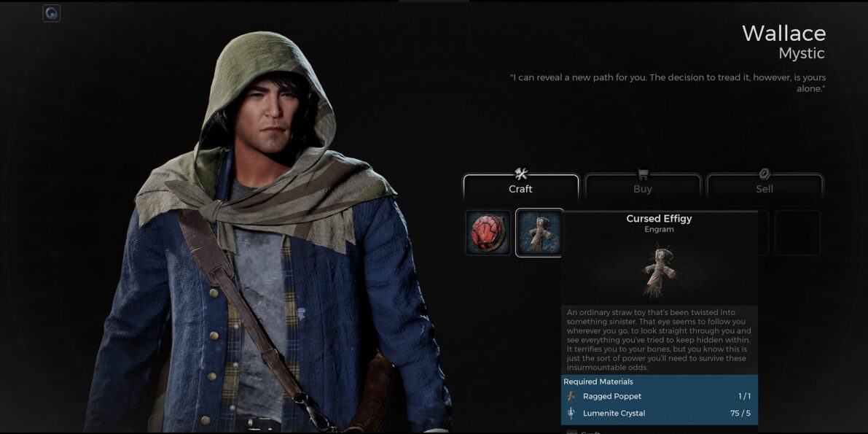Click the crossed tools Craft icon
Image resolution: width=868 pixels, height=434 pixels.
(521, 174)
